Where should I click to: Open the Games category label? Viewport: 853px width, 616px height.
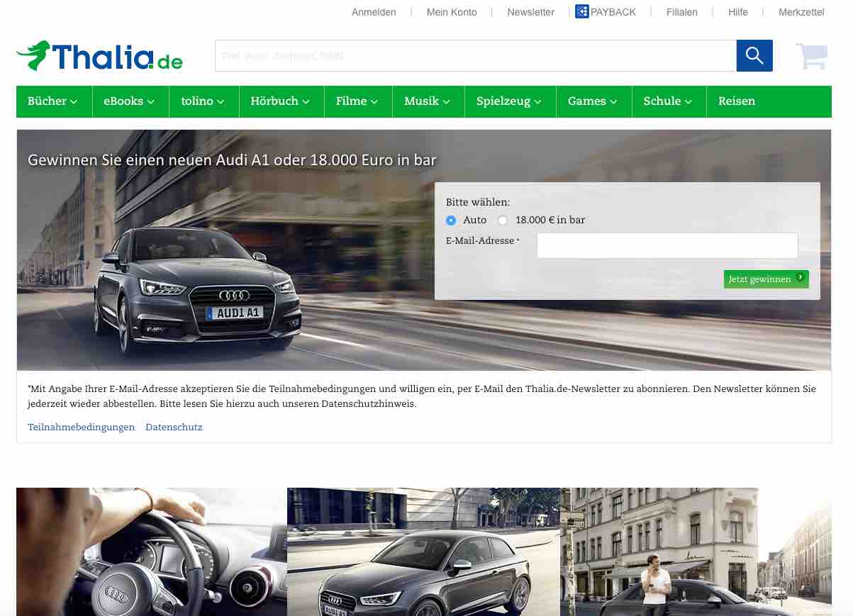click(x=587, y=101)
